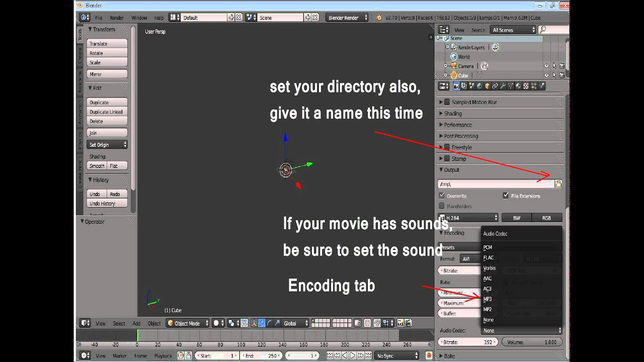
Task: Click the timeline record button icon
Action: click(429, 355)
